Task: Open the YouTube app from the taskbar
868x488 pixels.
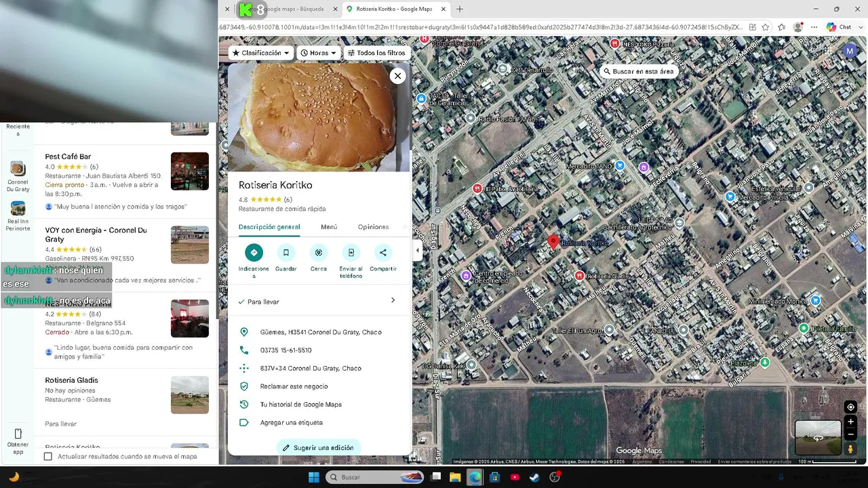Action: [x=515, y=477]
